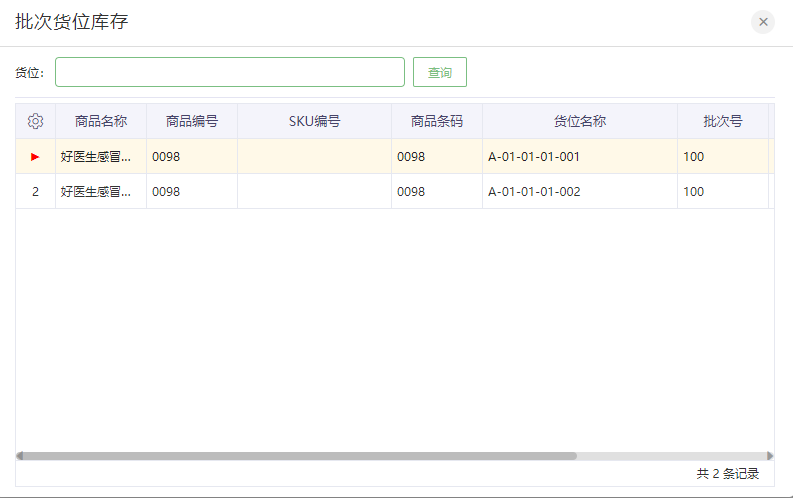Click empty SKU编号 cell in first row
Viewport: 793px width, 498px height.
pos(315,157)
